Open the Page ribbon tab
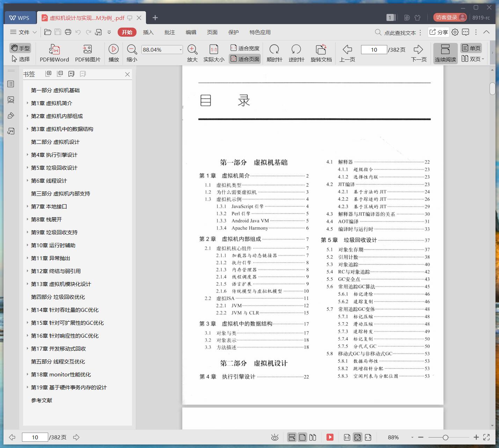The width and height of the screenshot is (499, 448). 212,32
